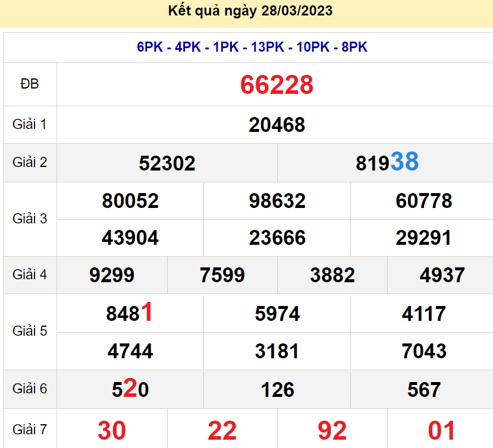The width and height of the screenshot is (493, 448).
Task: Click the number 81938 with blue digits
Action: pyautogui.click(x=387, y=162)
